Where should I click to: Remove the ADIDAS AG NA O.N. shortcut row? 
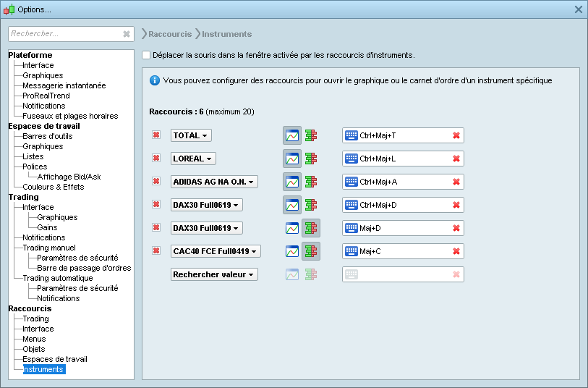(x=156, y=181)
